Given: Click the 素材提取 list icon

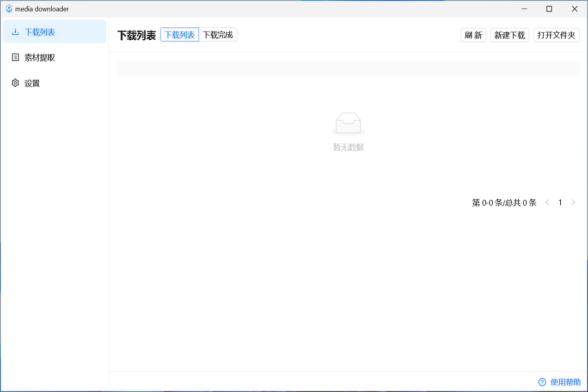Looking at the screenshot, I should click(15, 58).
